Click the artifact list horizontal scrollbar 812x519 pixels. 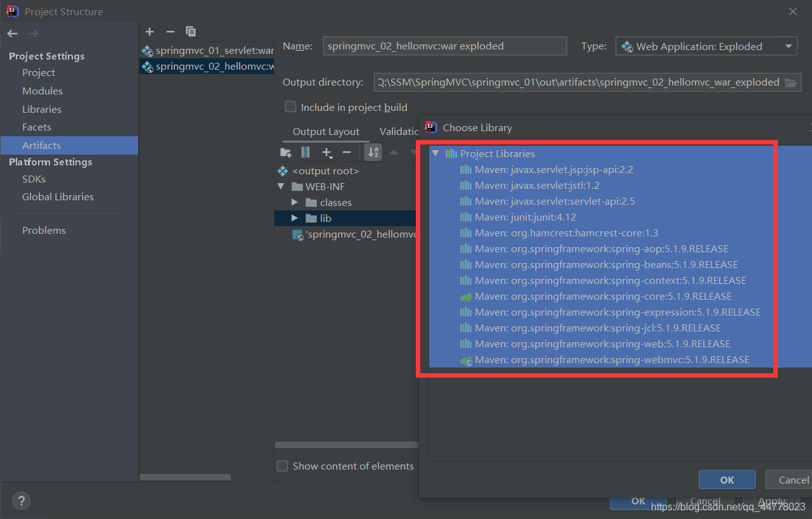tap(185, 477)
